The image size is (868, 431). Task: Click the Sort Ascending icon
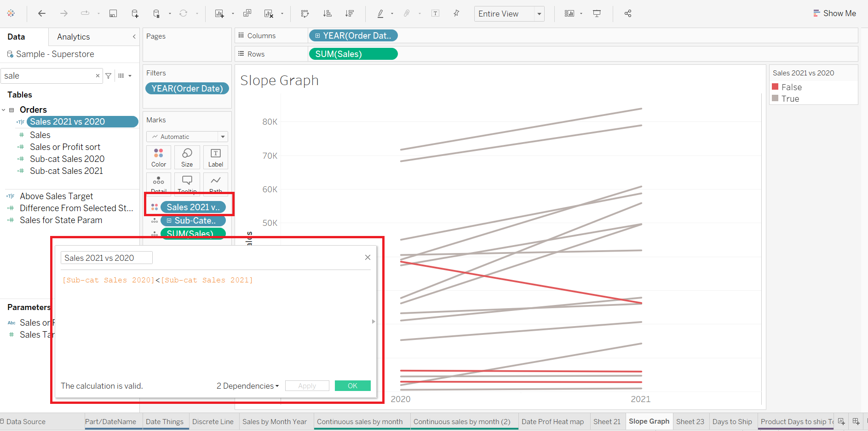pos(327,13)
